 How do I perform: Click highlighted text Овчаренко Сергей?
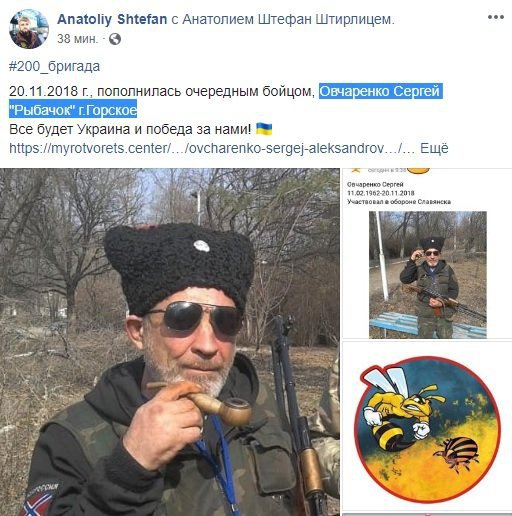(381, 91)
